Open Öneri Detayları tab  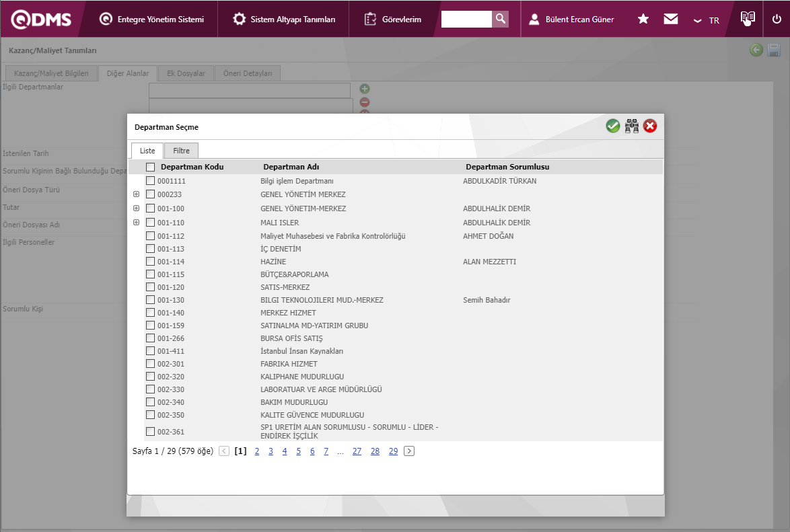click(248, 73)
